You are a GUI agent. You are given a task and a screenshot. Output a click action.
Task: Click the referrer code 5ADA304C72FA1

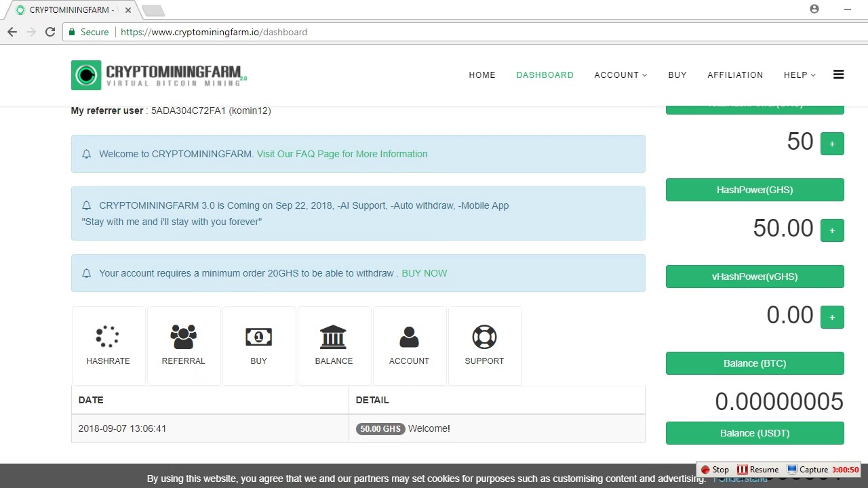(x=189, y=110)
